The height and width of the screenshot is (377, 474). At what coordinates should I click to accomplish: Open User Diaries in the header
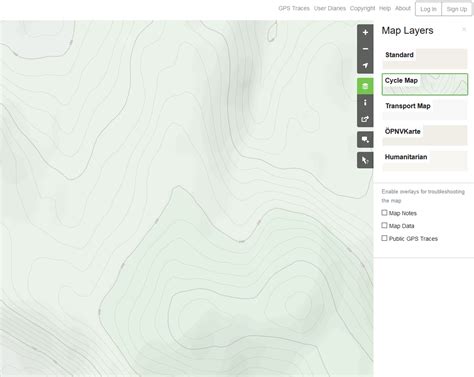coord(330,8)
